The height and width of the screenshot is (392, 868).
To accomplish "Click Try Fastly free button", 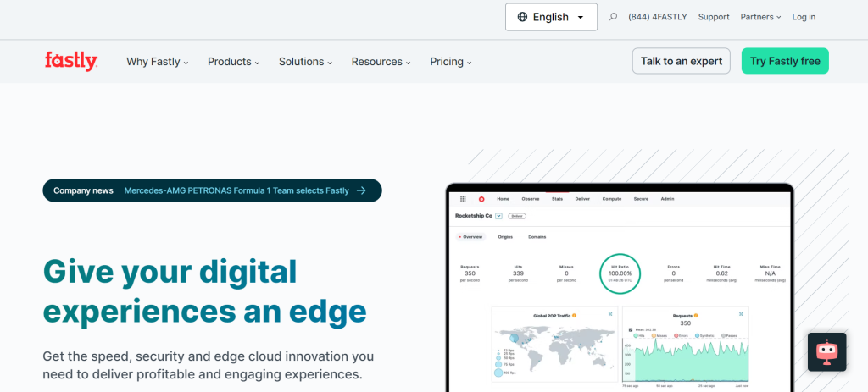I will [x=785, y=61].
